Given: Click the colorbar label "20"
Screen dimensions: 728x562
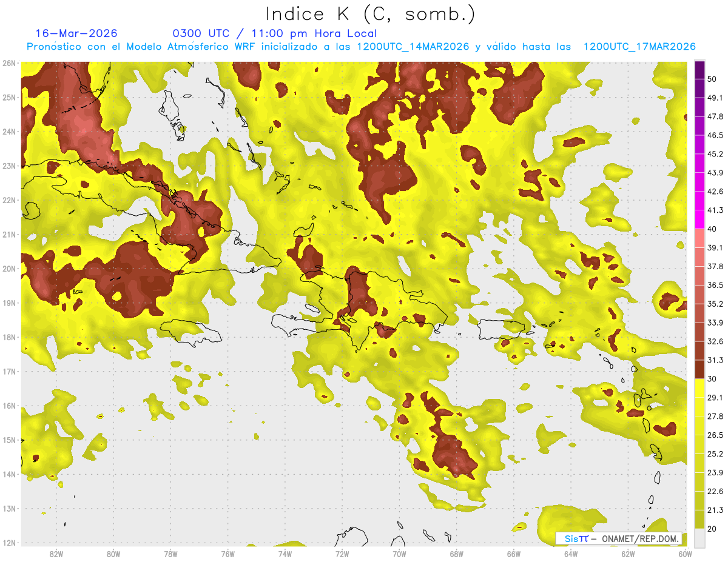Looking at the screenshot, I should [x=712, y=529].
